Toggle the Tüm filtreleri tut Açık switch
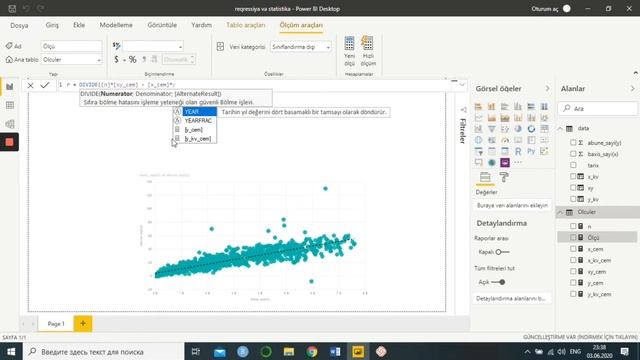 click(498, 282)
